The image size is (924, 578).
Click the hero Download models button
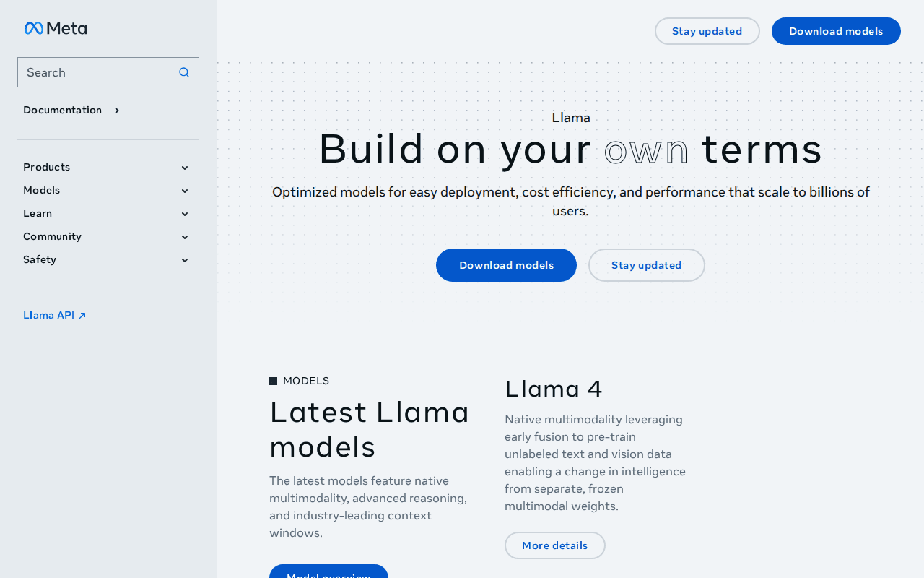tap(506, 265)
